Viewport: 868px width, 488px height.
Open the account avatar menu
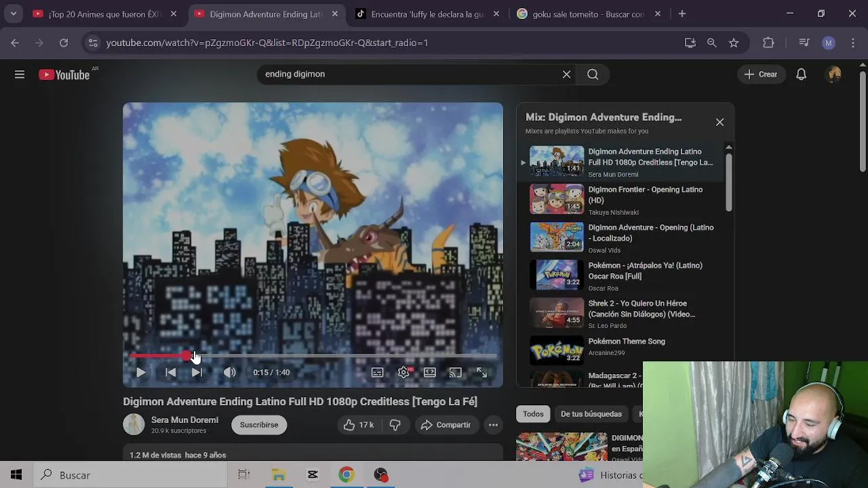point(834,75)
